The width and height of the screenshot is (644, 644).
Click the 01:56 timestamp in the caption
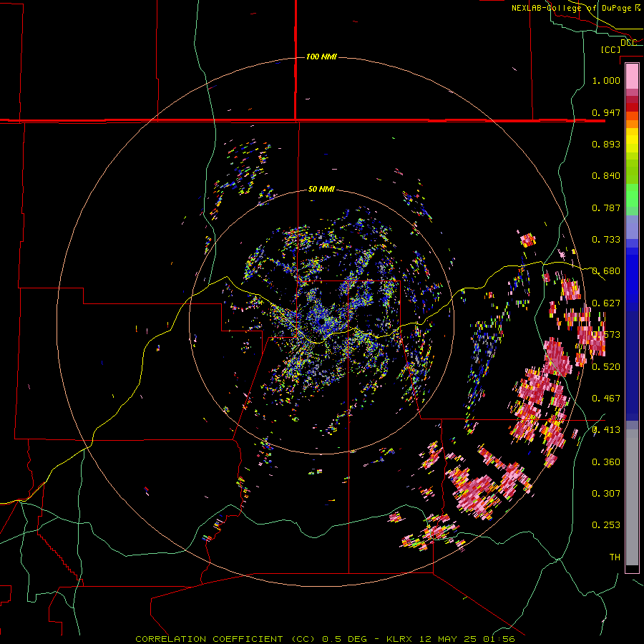coord(498,639)
